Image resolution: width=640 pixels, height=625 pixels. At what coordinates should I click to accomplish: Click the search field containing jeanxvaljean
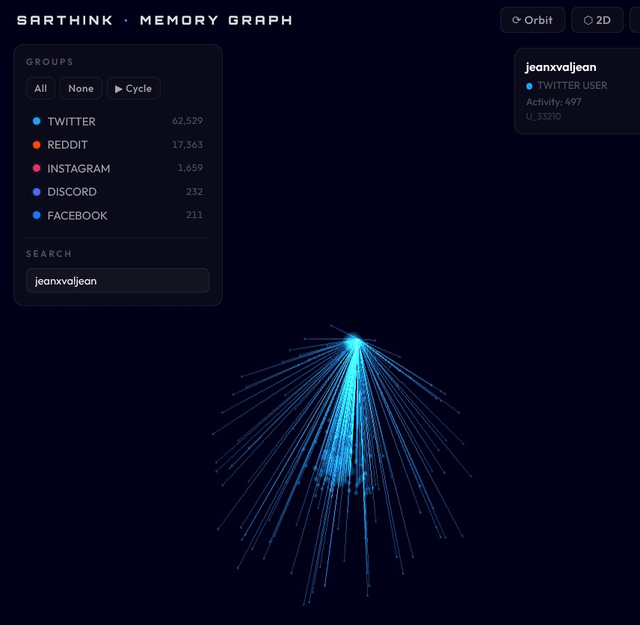[117, 281]
